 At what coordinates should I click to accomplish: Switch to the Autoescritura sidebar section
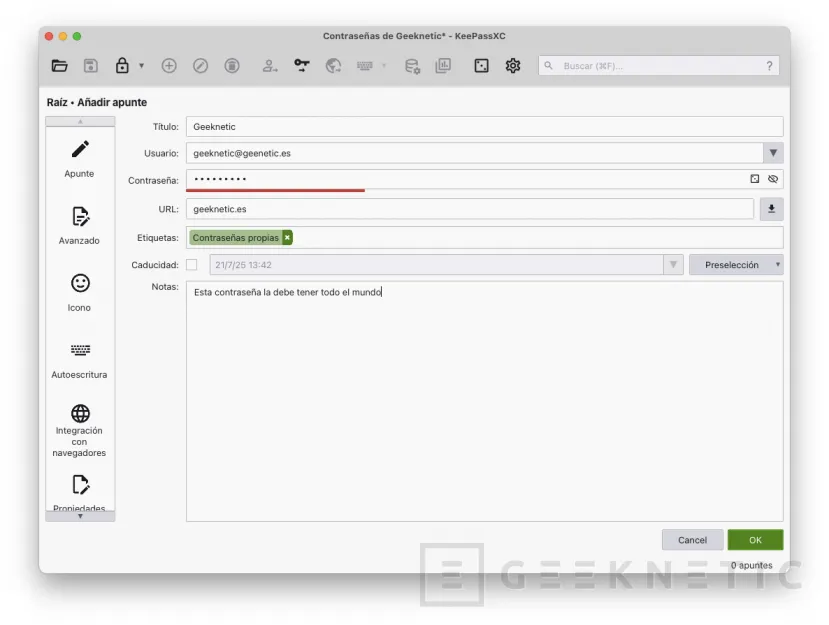(x=79, y=360)
